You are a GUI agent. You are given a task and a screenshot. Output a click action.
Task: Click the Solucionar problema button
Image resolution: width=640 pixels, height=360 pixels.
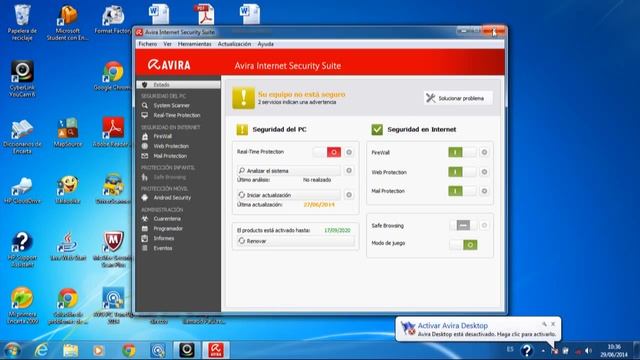458,98
